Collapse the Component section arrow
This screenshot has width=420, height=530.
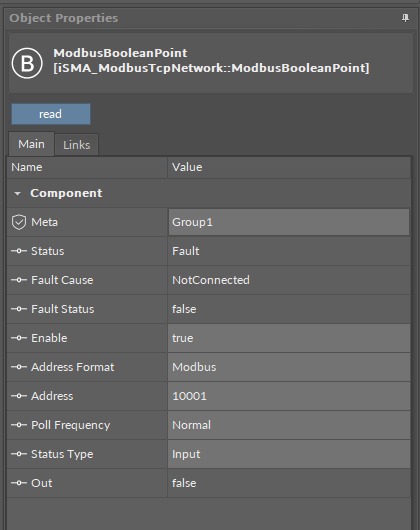[17, 194]
